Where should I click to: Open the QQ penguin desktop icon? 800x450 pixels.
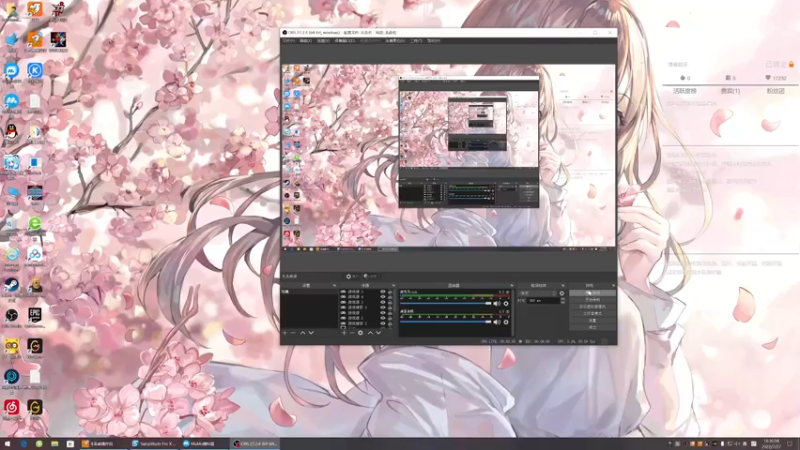tap(12, 133)
